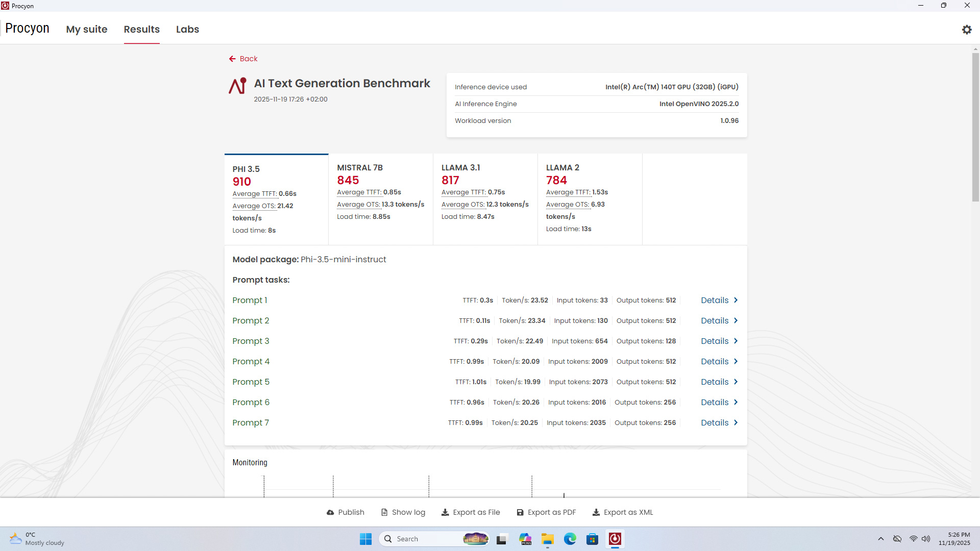
Task: Expand Prompt 4 details chevron
Action: click(x=736, y=362)
